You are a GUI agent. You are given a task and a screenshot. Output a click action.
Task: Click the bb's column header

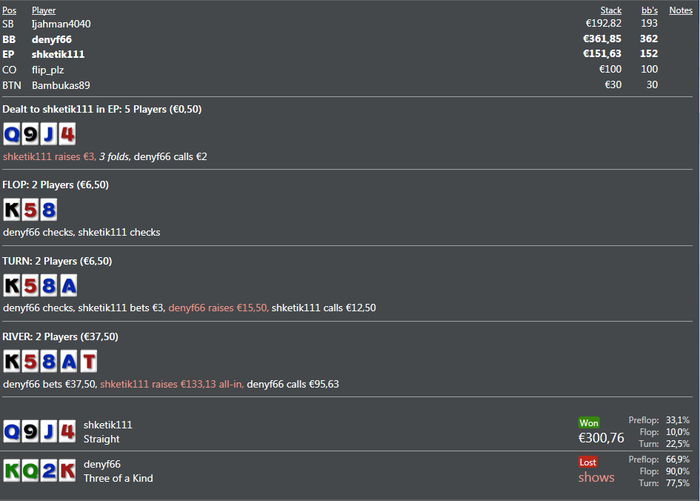click(649, 10)
